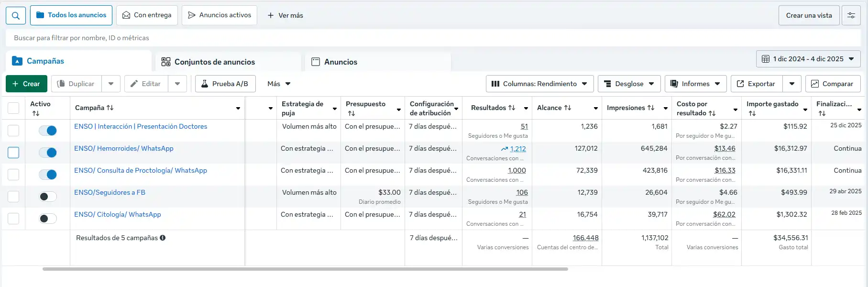Click the search magnifier icon
The width and height of the screenshot is (868, 287).
(16, 15)
